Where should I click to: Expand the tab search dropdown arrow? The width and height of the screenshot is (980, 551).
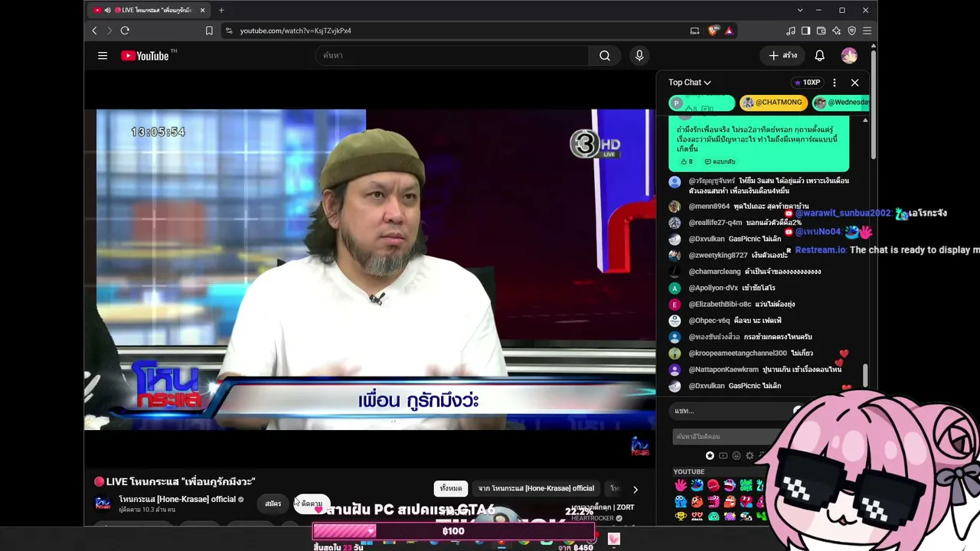pos(800,10)
